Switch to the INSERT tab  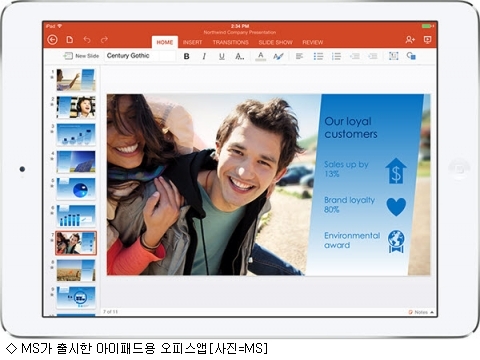(192, 42)
